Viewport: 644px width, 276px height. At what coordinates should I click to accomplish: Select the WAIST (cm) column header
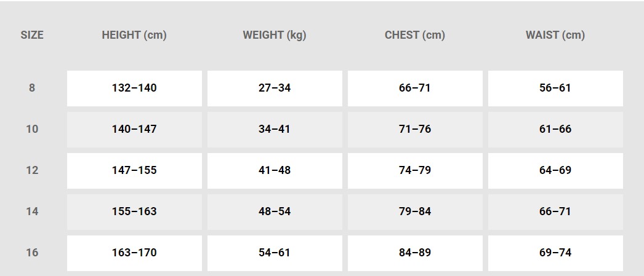[x=555, y=35]
